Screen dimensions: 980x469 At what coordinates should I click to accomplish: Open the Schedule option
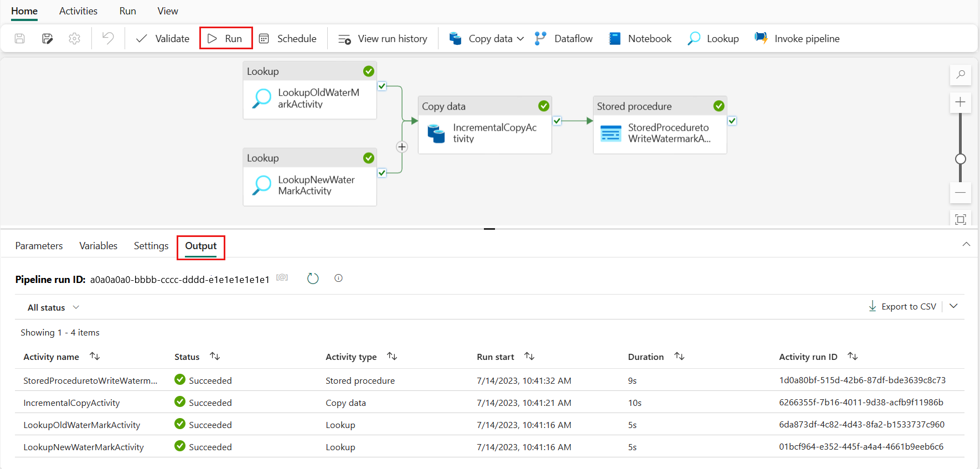(288, 39)
